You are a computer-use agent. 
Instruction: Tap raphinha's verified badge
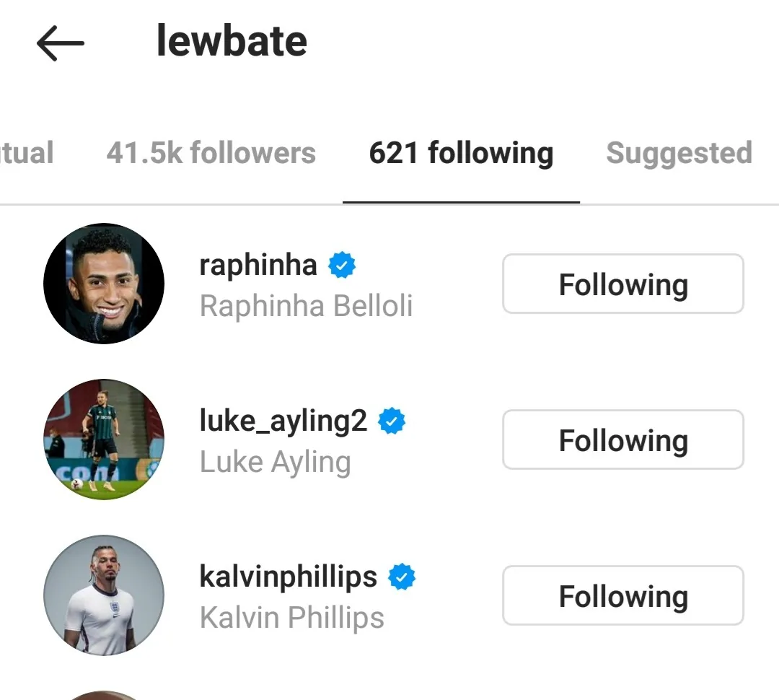point(342,266)
